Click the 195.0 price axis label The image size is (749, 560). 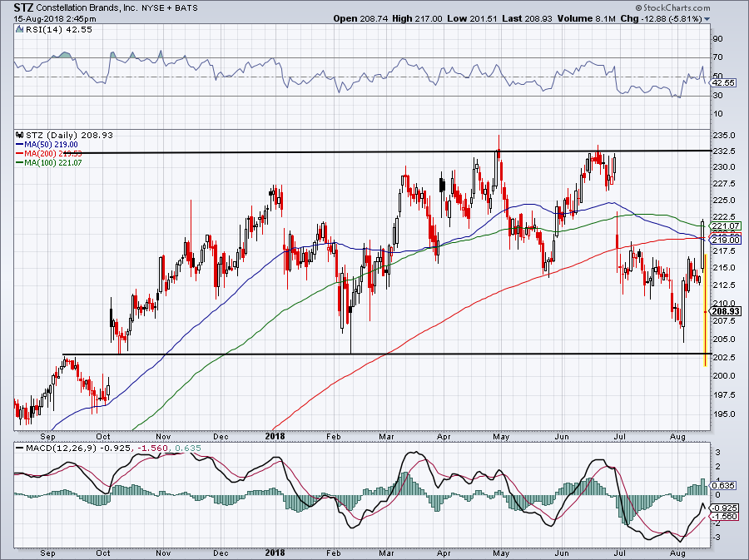(723, 414)
